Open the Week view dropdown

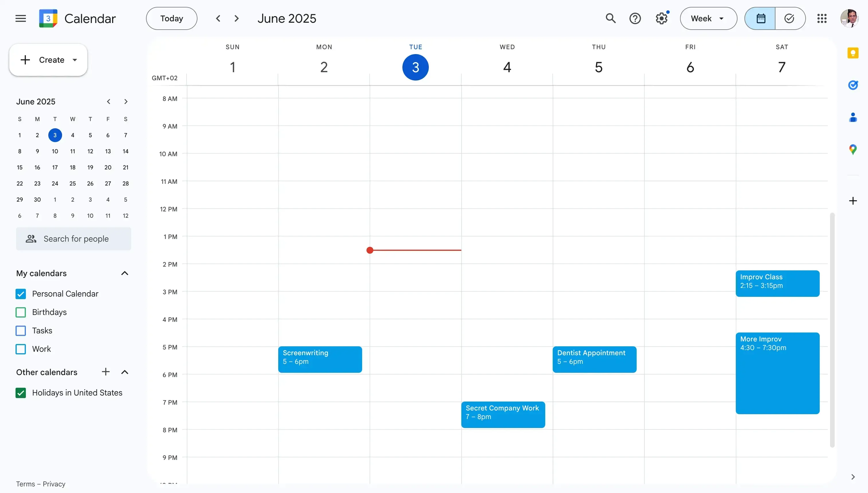pyautogui.click(x=708, y=18)
